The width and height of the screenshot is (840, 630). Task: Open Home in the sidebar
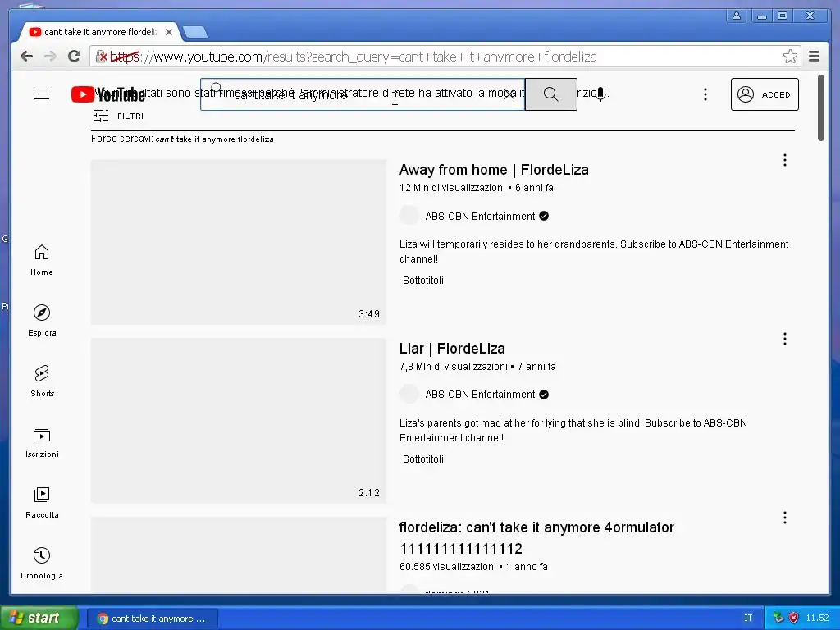(42, 260)
